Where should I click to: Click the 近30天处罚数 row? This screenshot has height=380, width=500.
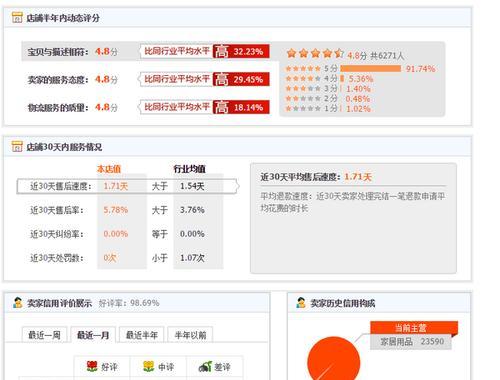click(x=127, y=258)
